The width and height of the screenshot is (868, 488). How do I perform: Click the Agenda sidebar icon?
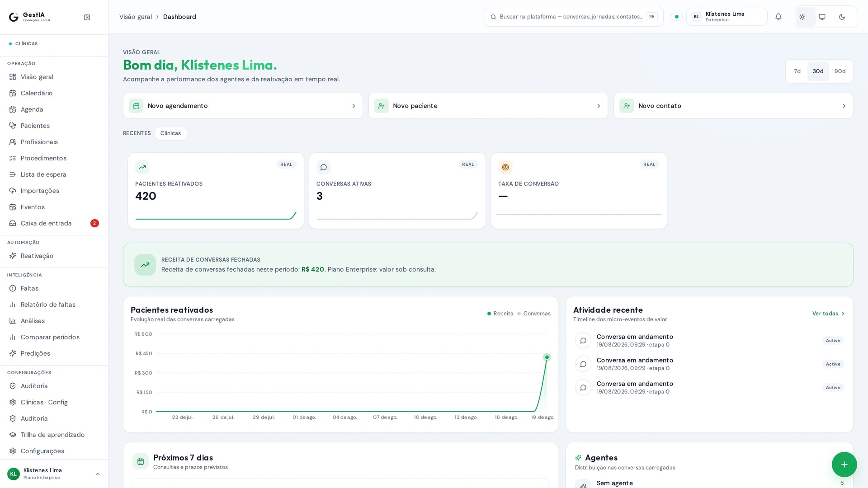13,109
